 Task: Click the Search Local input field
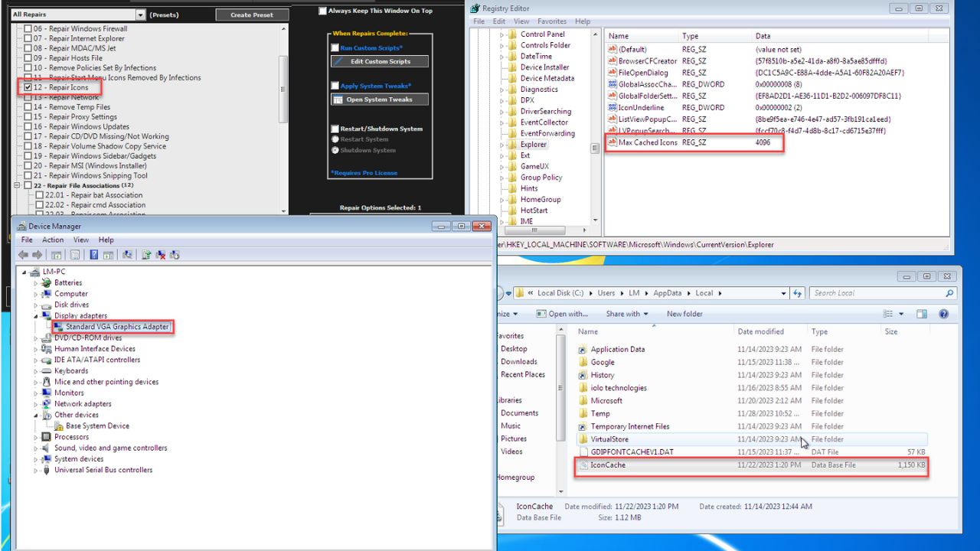(x=884, y=293)
